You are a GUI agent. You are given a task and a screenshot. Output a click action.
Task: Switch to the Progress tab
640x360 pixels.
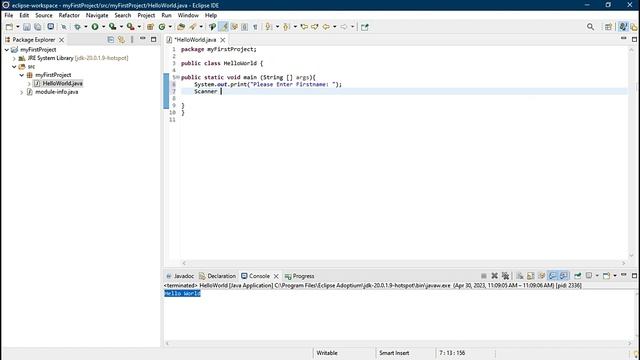[299, 276]
